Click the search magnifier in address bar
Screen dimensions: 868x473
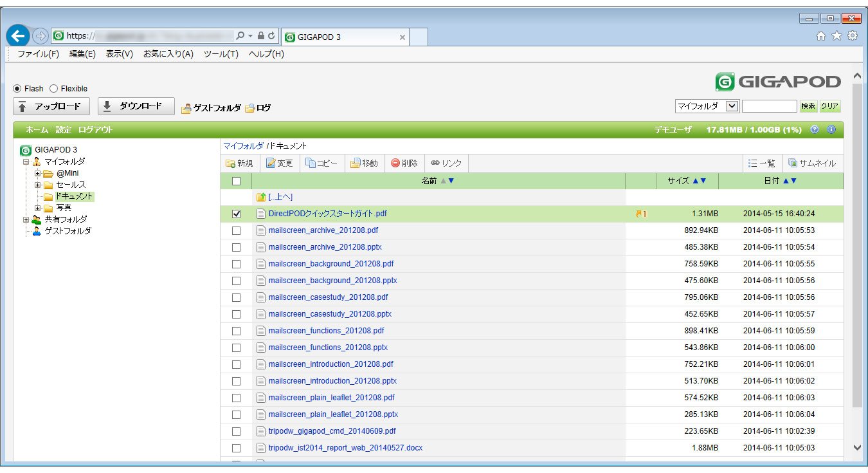click(240, 36)
